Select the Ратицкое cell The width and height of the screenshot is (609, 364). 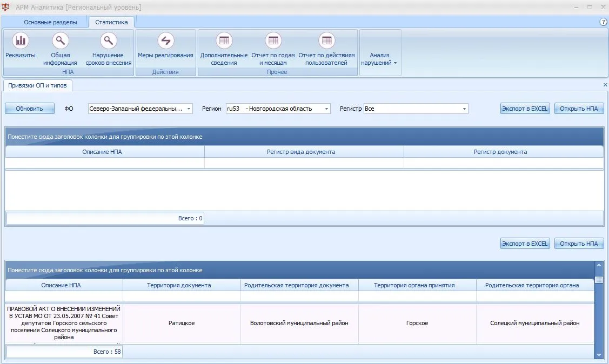(x=182, y=323)
